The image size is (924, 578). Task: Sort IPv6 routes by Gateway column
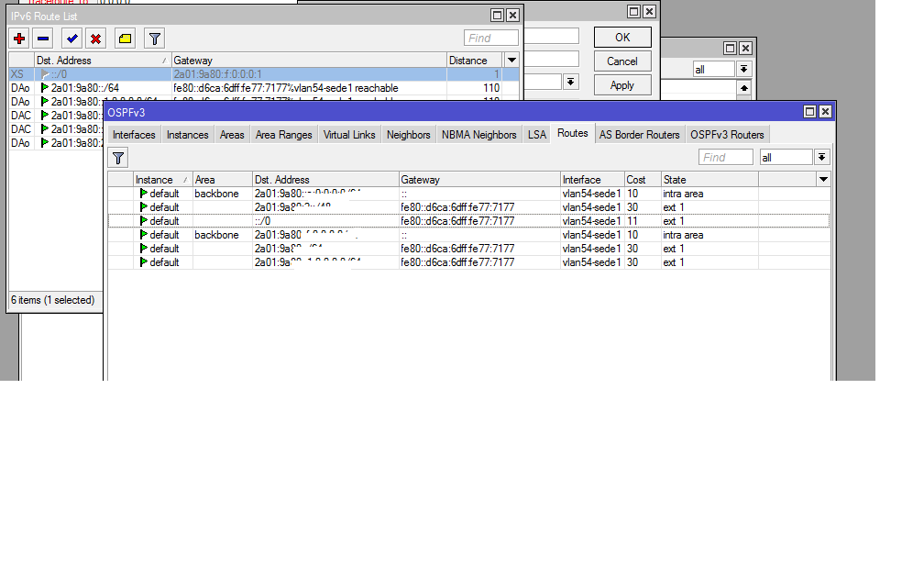[310, 61]
